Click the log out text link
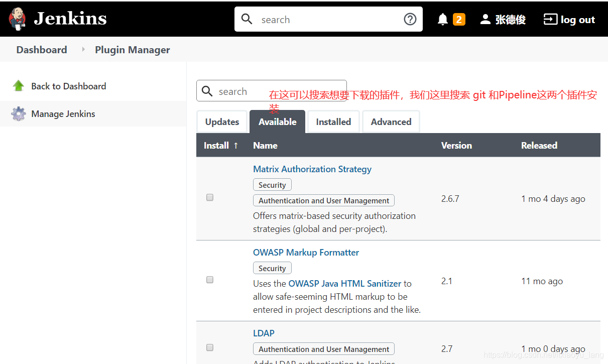Image resolution: width=608 pixels, height=364 pixels. (x=578, y=20)
